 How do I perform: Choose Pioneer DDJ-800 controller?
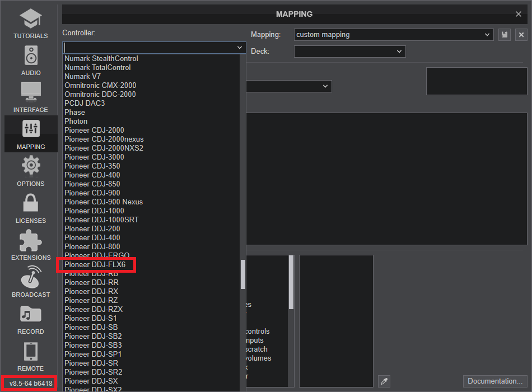(x=92, y=247)
